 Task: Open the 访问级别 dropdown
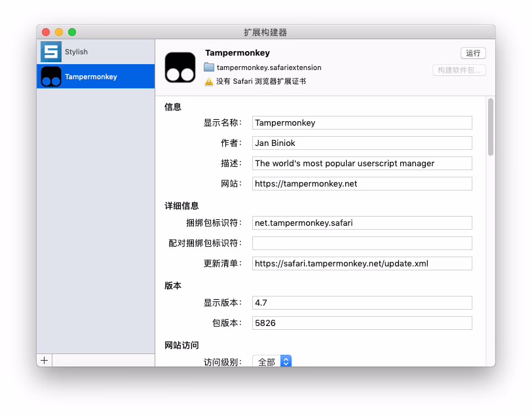(272, 361)
